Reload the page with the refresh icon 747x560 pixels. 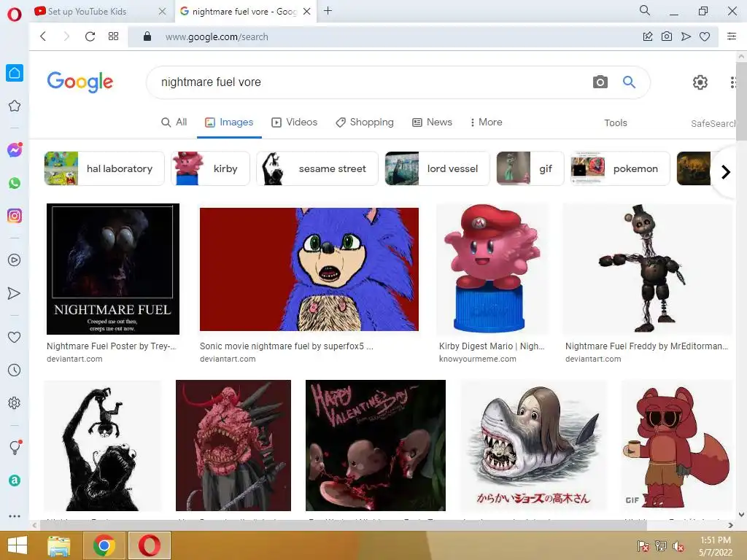[x=90, y=36]
